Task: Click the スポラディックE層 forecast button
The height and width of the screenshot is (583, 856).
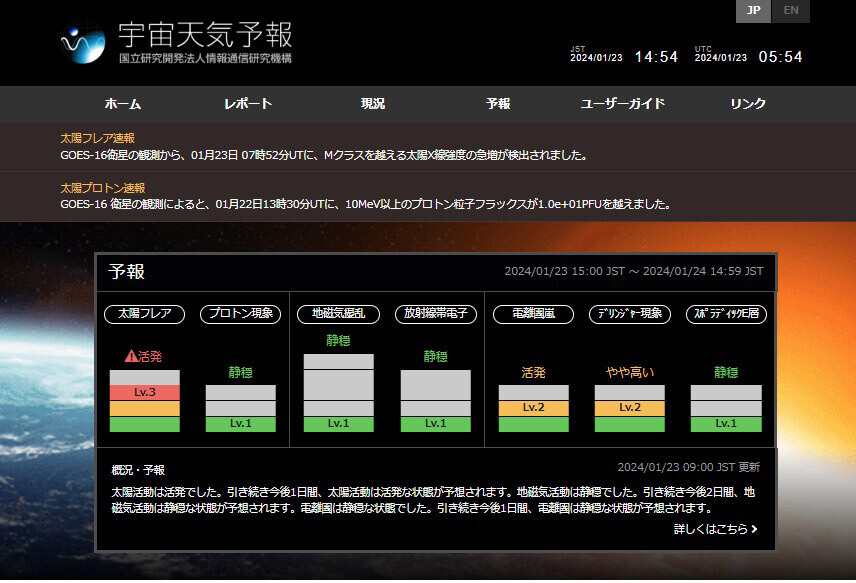Action: pyautogui.click(x=726, y=314)
